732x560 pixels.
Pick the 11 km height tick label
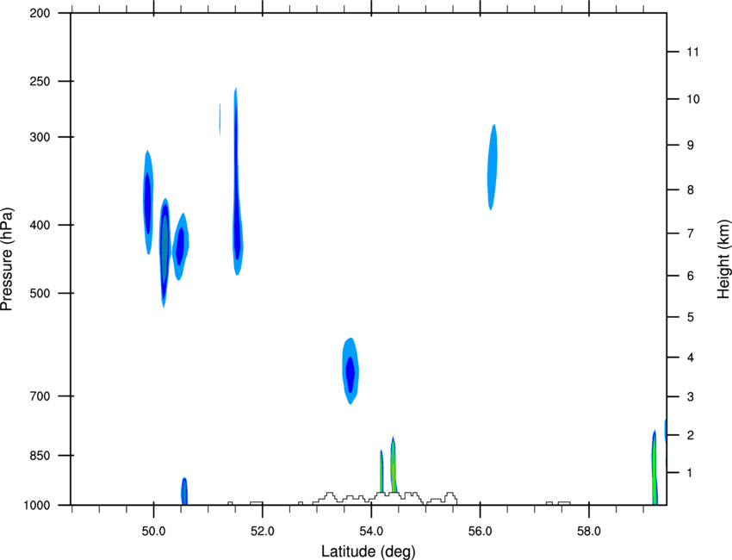coord(692,52)
